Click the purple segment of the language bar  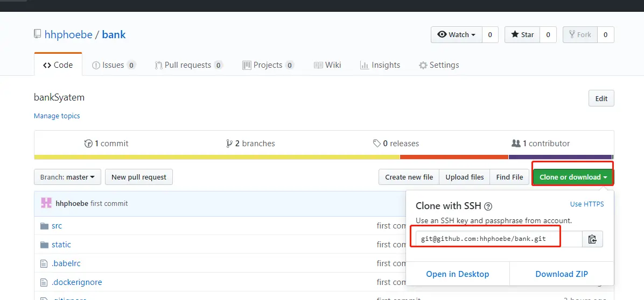point(561,157)
